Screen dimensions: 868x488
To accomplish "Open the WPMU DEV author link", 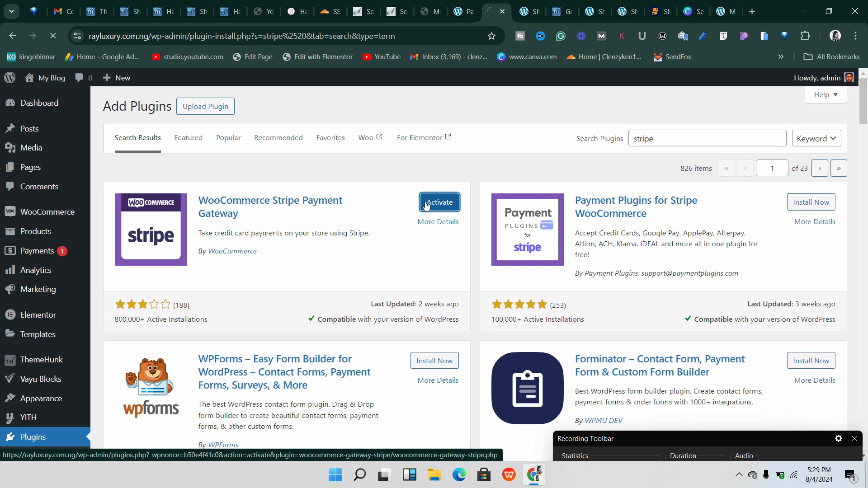I will tap(604, 421).
